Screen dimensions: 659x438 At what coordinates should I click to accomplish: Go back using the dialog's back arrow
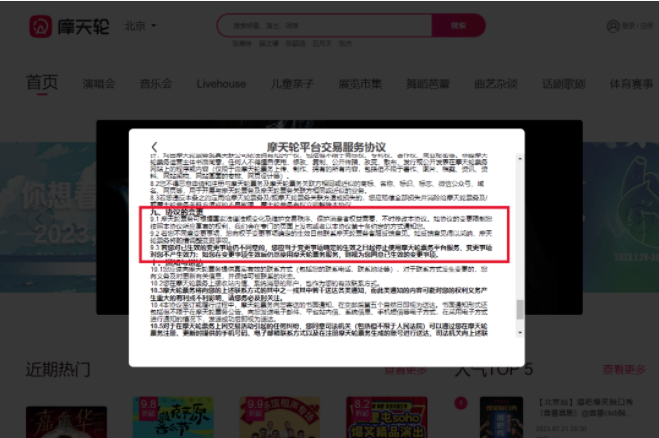tap(154, 148)
